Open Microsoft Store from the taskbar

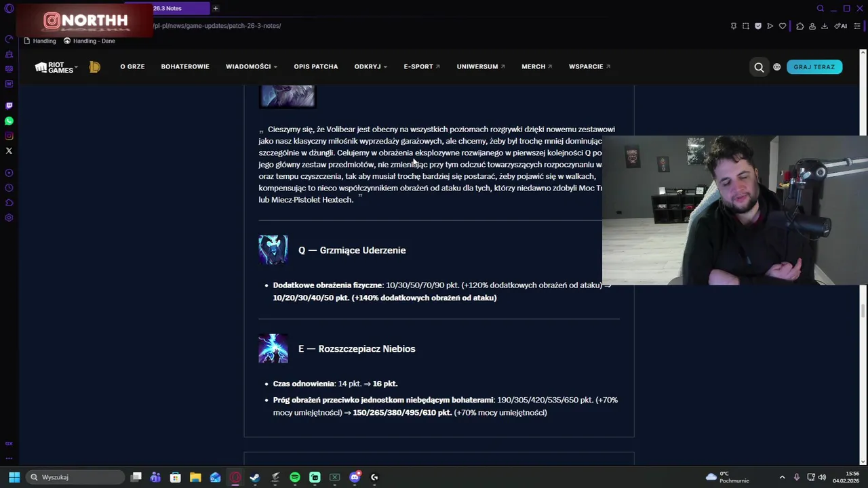[x=176, y=477]
